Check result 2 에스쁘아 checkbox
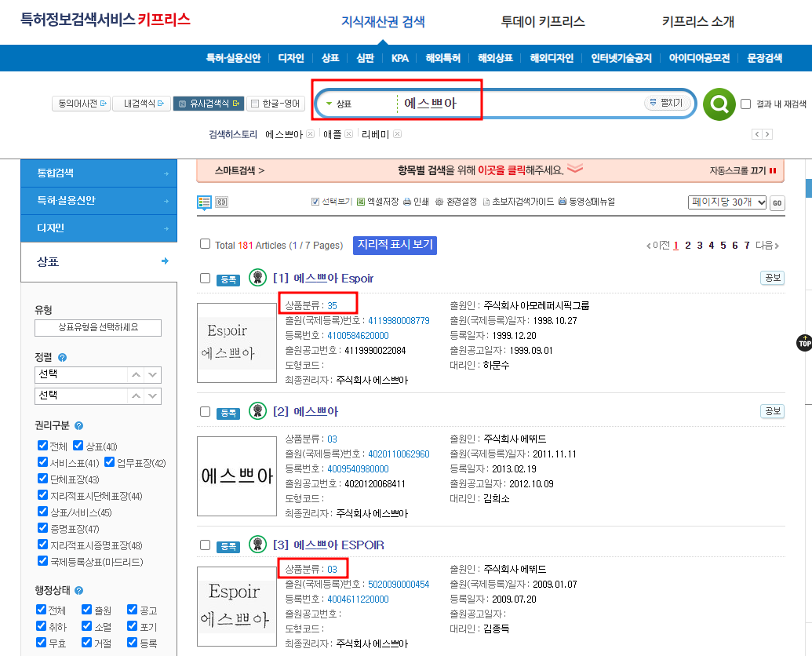812x656 pixels. 205,412
